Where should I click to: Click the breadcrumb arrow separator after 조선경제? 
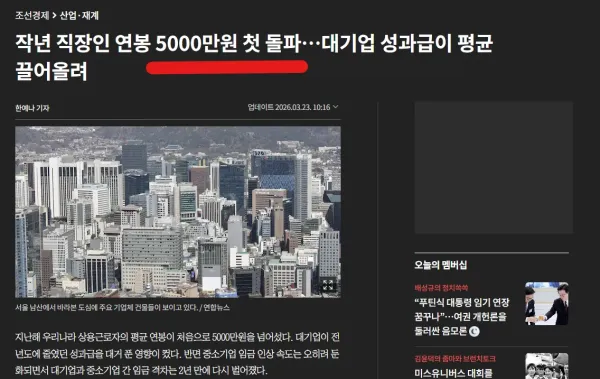pyautogui.click(x=54, y=16)
